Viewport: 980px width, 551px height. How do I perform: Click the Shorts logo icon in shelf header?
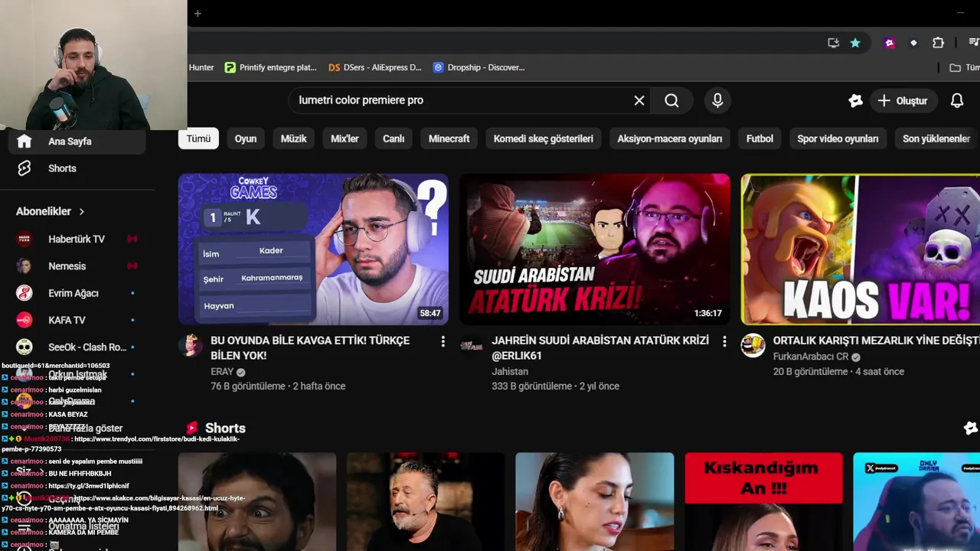click(x=192, y=429)
